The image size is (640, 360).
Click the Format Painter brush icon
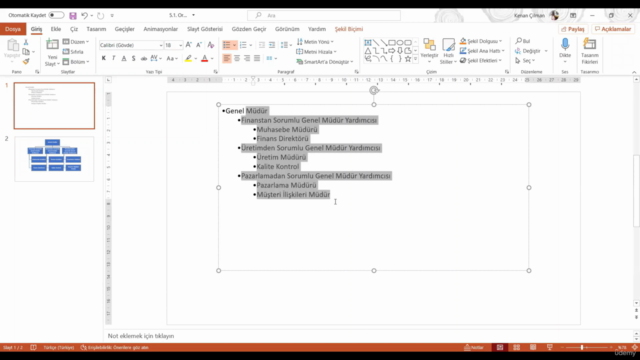26,62
